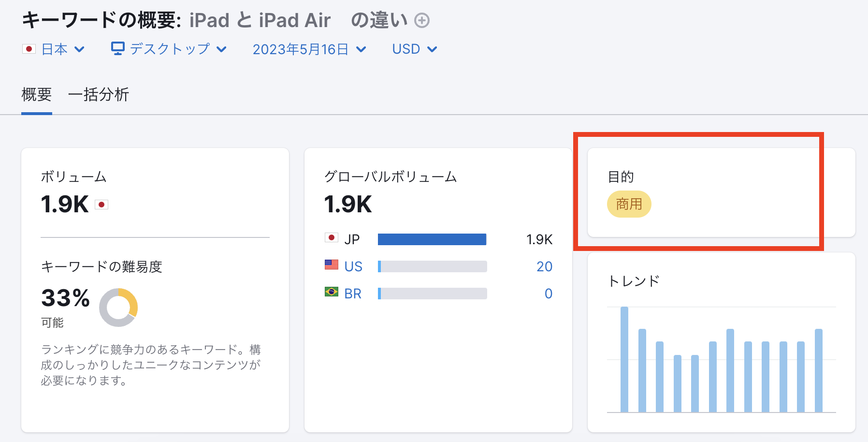The image size is (868, 442).
Task: Click the BR country link
Action: 353,293
